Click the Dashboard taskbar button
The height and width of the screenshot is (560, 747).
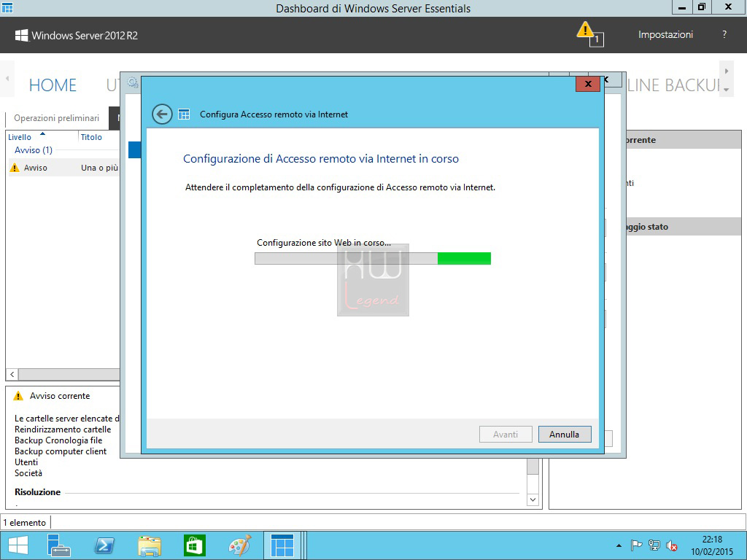click(282, 545)
